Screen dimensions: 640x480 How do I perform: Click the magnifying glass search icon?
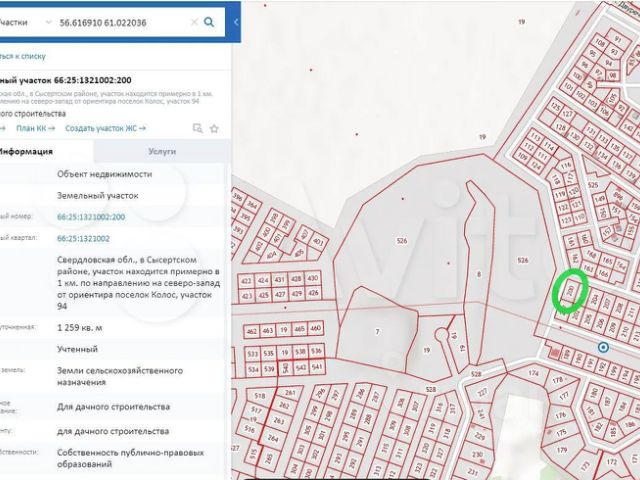[209, 21]
